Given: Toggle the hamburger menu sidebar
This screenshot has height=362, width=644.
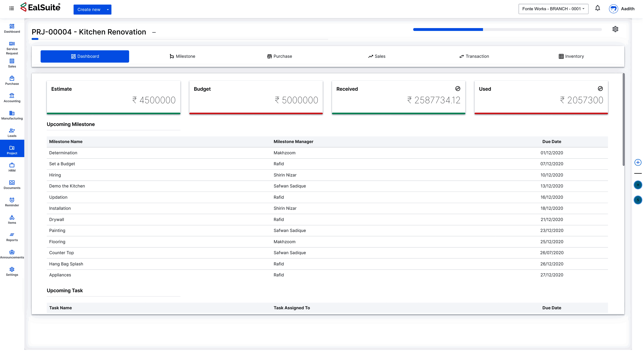Looking at the screenshot, I should 12,8.
